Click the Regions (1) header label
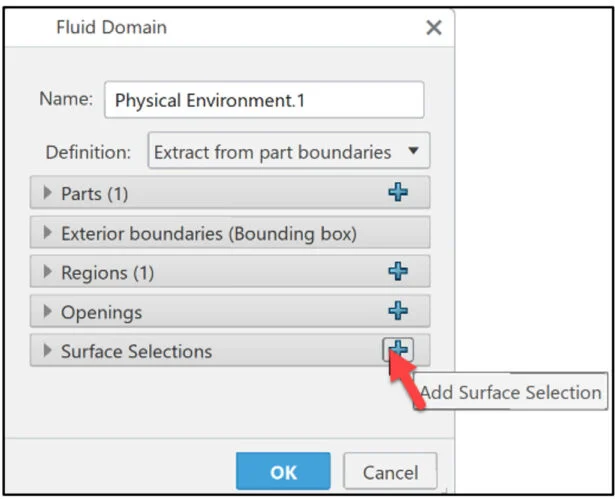The height and width of the screenshot is (499, 615). point(107,272)
